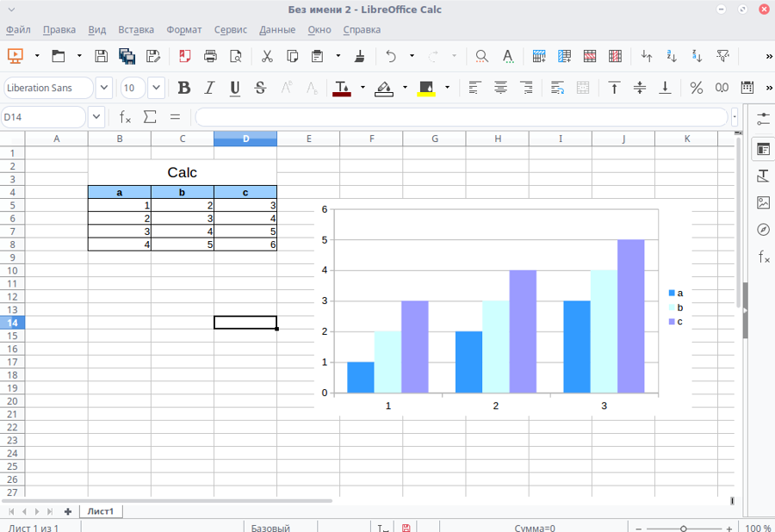Open the Вставка menu
Screen dimensions: 775x532
(135, 28)
